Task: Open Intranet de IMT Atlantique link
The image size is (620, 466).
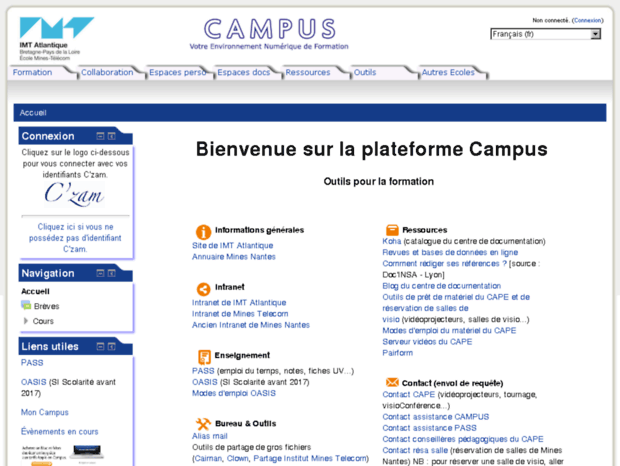Action: 239,302
